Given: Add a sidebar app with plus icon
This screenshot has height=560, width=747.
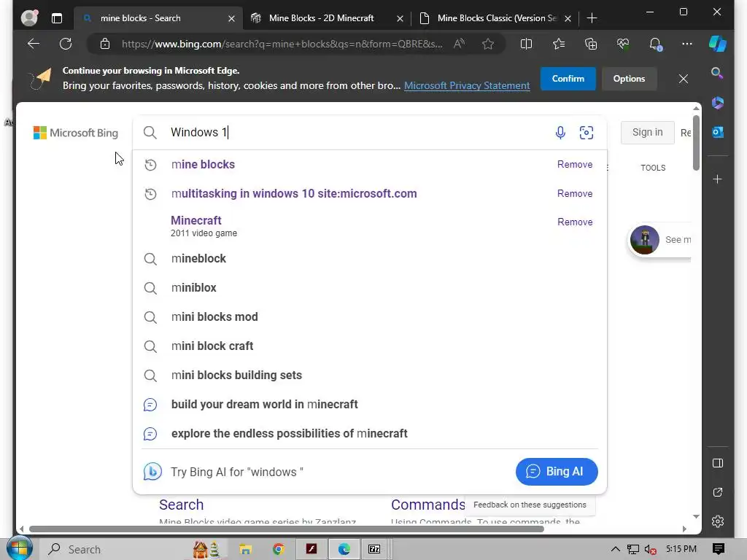Looking at the screenshot, I should click(718, 179).
